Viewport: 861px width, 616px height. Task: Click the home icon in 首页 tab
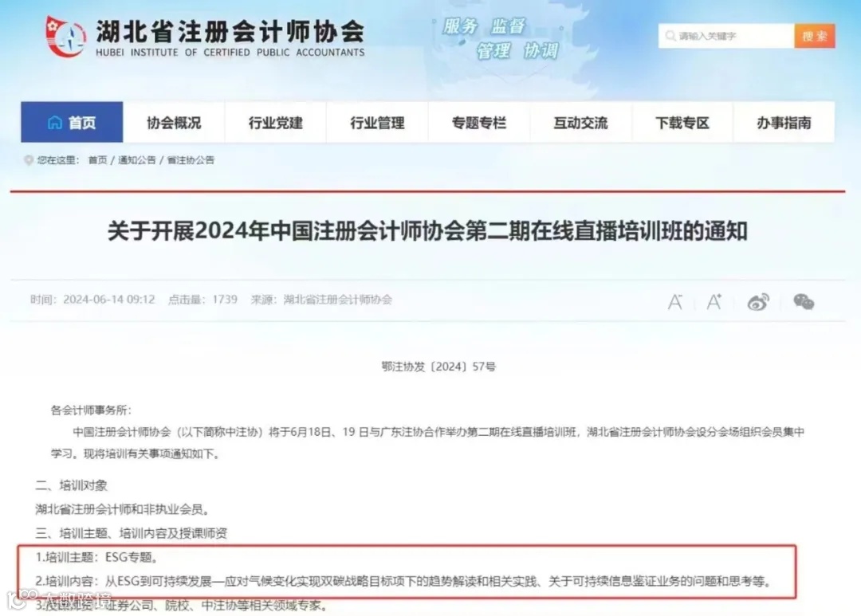55,123
